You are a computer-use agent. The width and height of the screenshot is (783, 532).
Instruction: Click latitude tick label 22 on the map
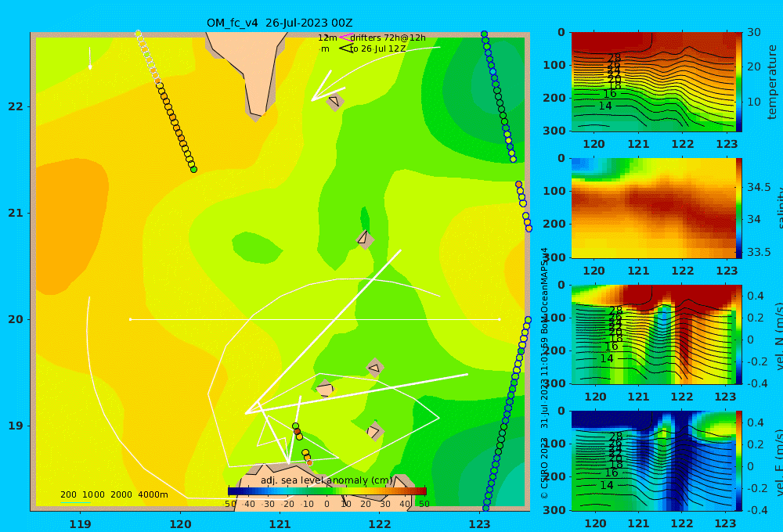click(16, 107)
